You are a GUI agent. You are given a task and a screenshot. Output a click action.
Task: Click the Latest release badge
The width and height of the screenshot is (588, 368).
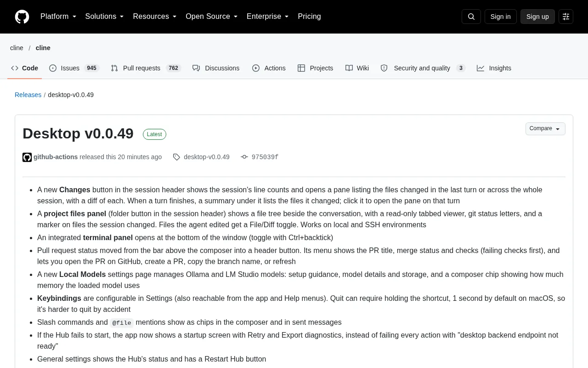pos(154,134)
